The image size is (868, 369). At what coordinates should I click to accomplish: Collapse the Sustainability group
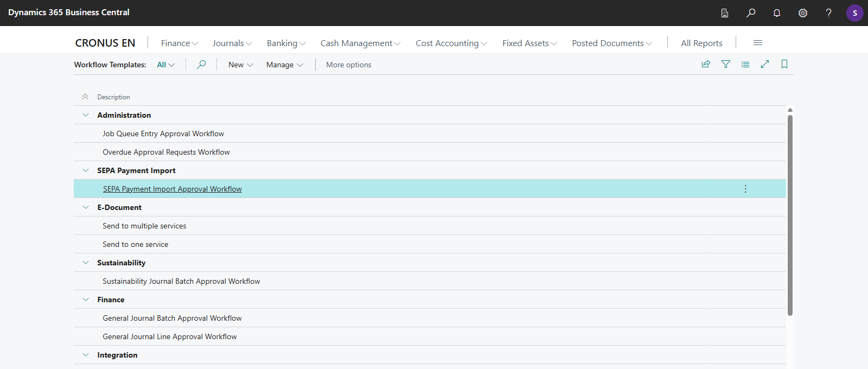(86, 263)
